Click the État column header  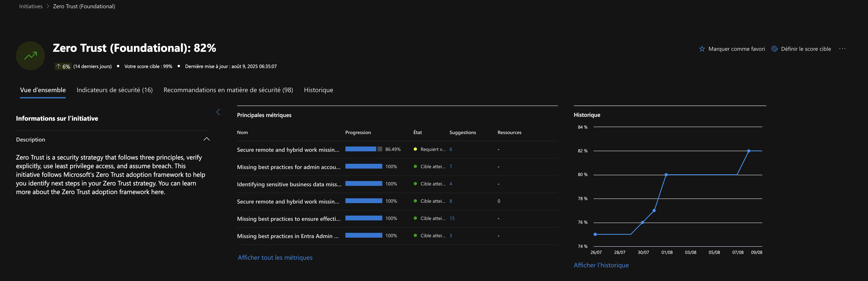tap(418, 133)
